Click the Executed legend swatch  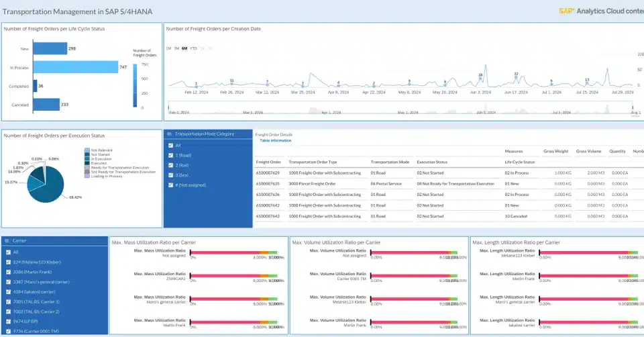click(87, 163)
